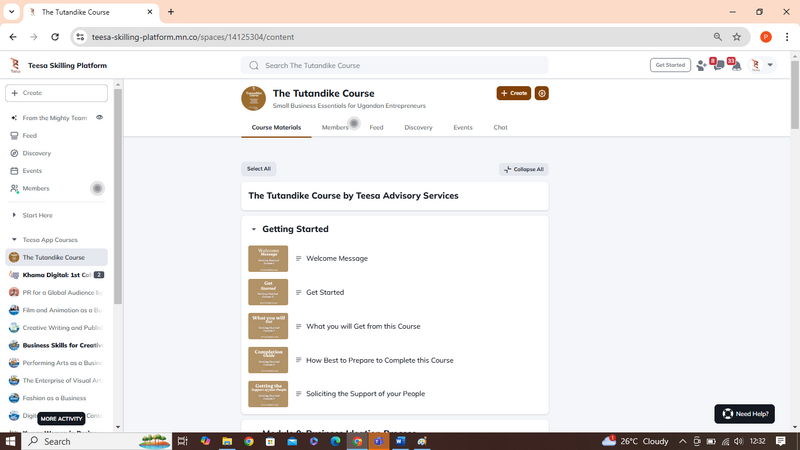This screenshot has width=800, height=450.
Task: Toggle eye icon beside From the Mighty Team
Action: point(99,117)
